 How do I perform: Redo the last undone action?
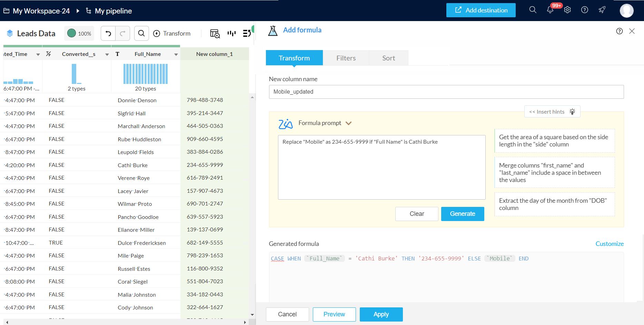pyautogui.click(x=122, y=34)
